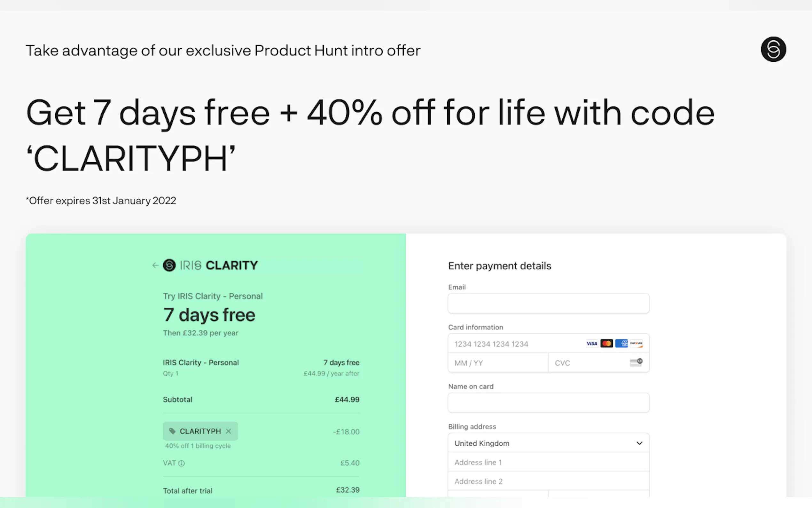This screenshot has width=812, height=508.
Task: Select the Address line 2 field
Action: (x=548, y=481)
